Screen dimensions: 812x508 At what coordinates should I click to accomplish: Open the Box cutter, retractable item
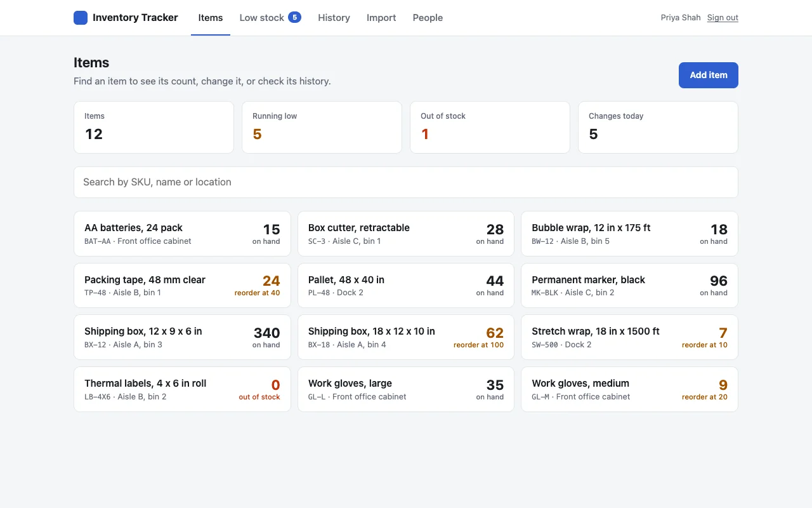click(406, 234)
